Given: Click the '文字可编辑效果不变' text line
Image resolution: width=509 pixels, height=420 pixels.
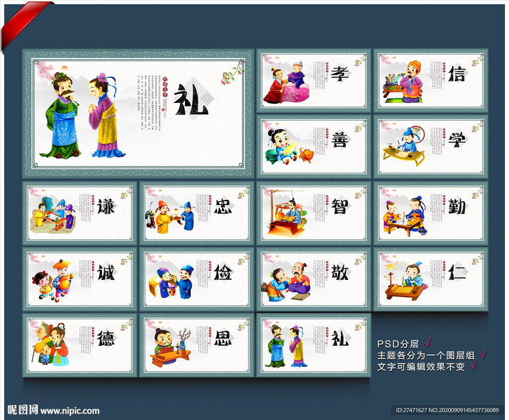Looking at the screenshot, I should [421, 367].
